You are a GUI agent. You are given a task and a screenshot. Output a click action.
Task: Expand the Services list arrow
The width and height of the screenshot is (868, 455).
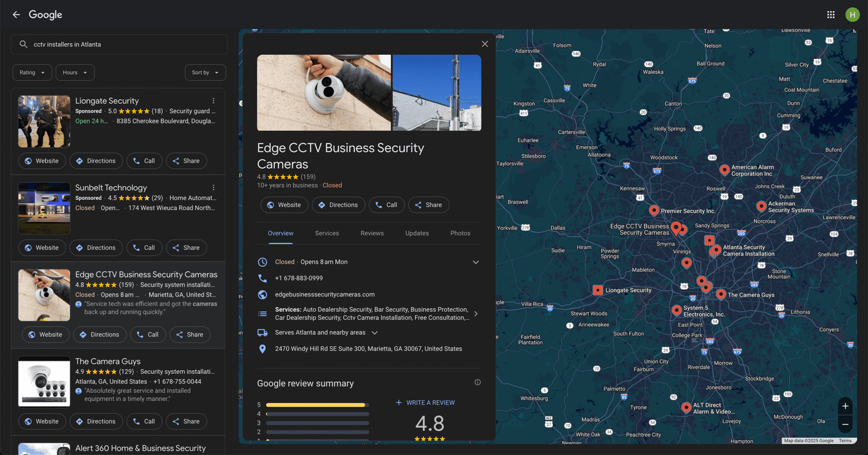[476, 314]
